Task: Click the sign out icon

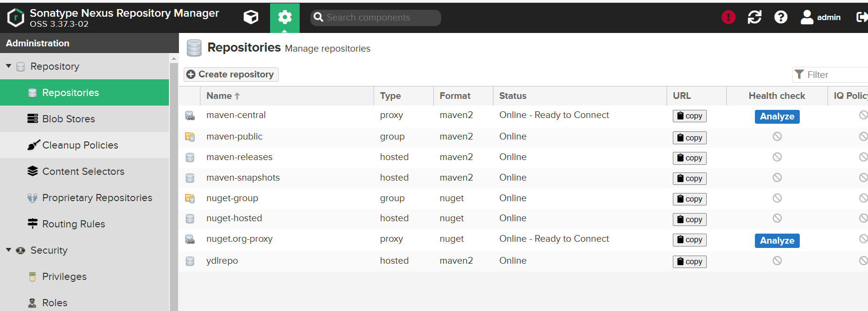Action: (862, 17)
